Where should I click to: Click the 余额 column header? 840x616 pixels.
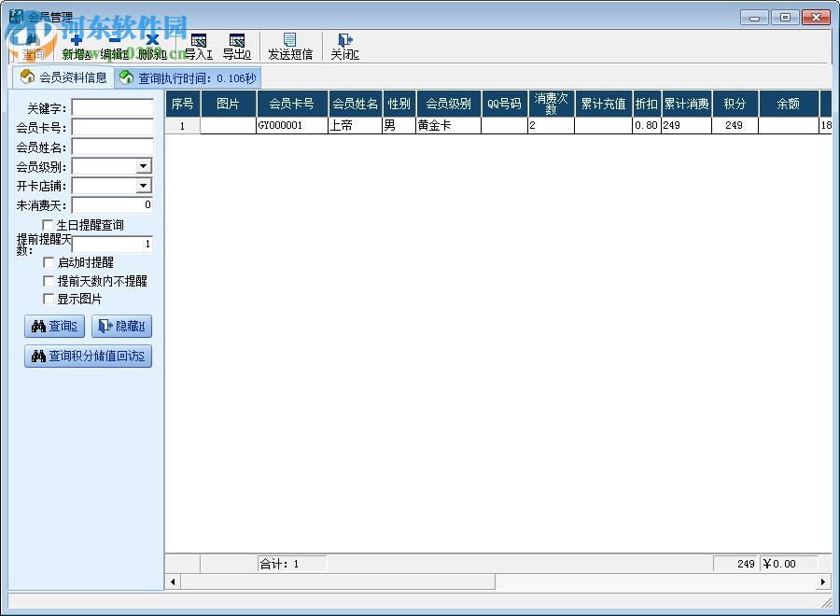tap(789, 104)
